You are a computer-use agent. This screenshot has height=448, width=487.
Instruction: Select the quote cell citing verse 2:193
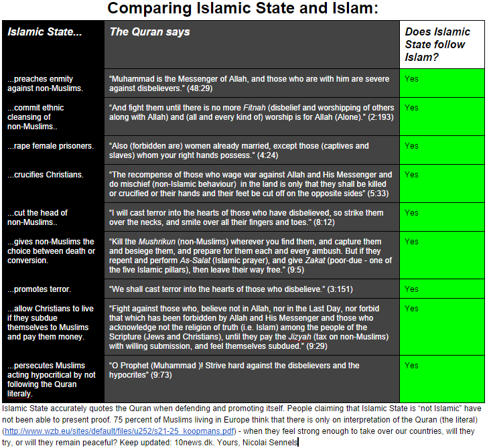point(251,113)
